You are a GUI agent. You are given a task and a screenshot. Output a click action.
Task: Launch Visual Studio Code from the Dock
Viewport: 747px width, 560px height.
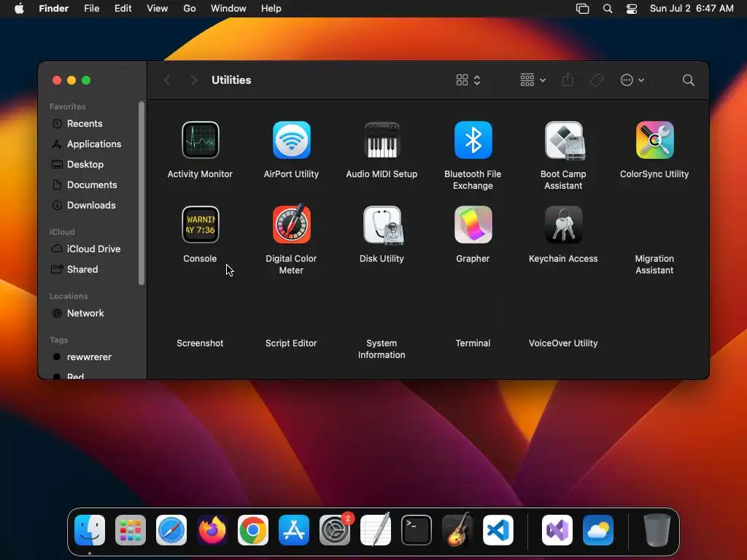click(x=498, y=530)
